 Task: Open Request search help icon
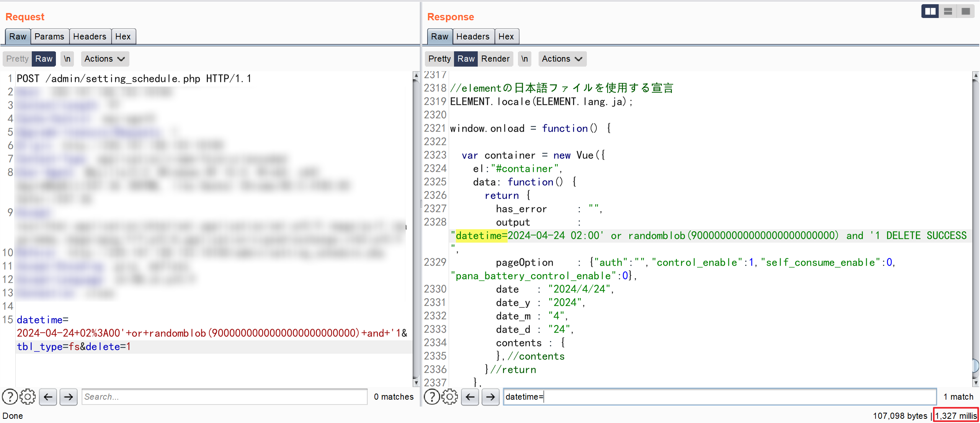tap(10, 397)
